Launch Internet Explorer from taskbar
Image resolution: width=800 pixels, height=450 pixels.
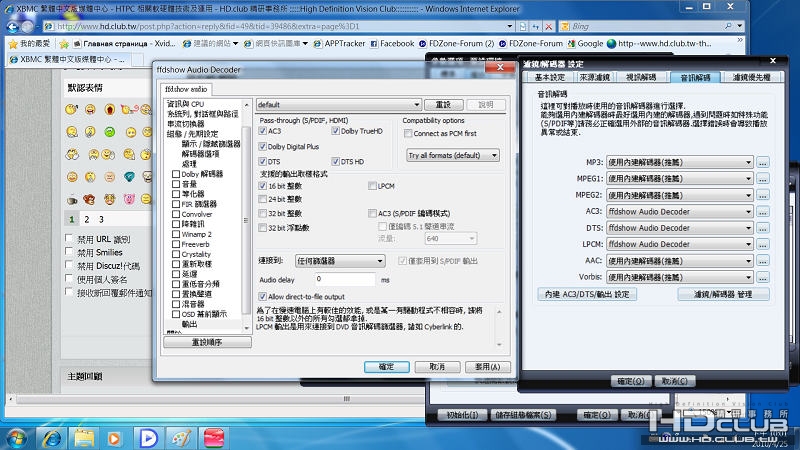[52, 438]
